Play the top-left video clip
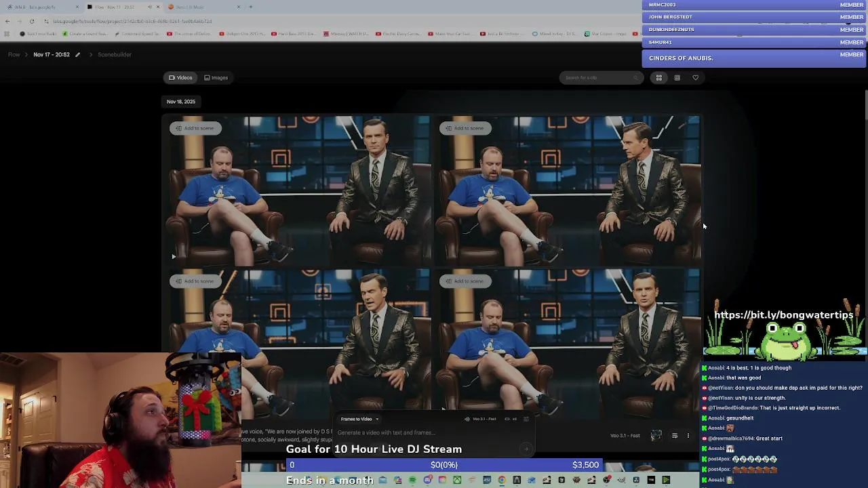868x488 pixels. coord(174,256)
